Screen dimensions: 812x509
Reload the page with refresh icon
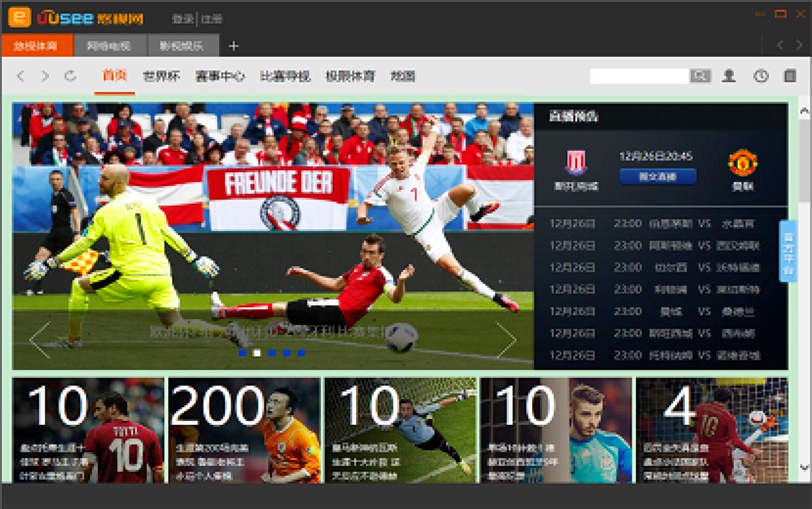click(70, 76)
